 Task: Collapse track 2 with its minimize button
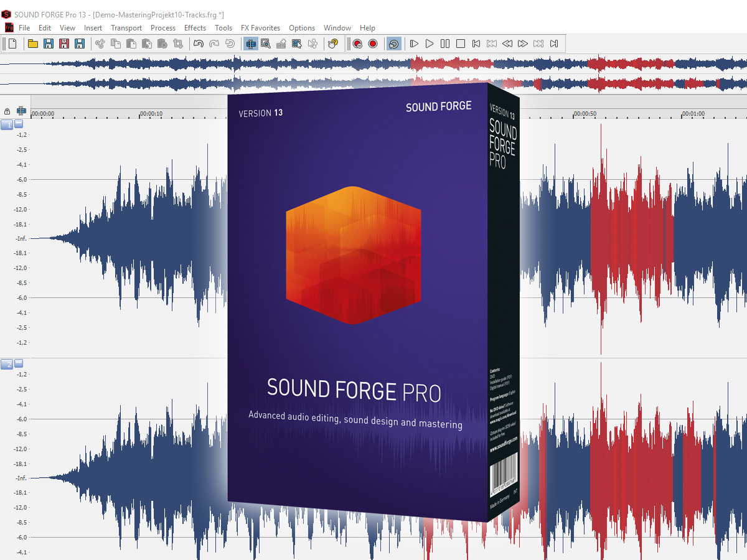[x=19, y=363]
